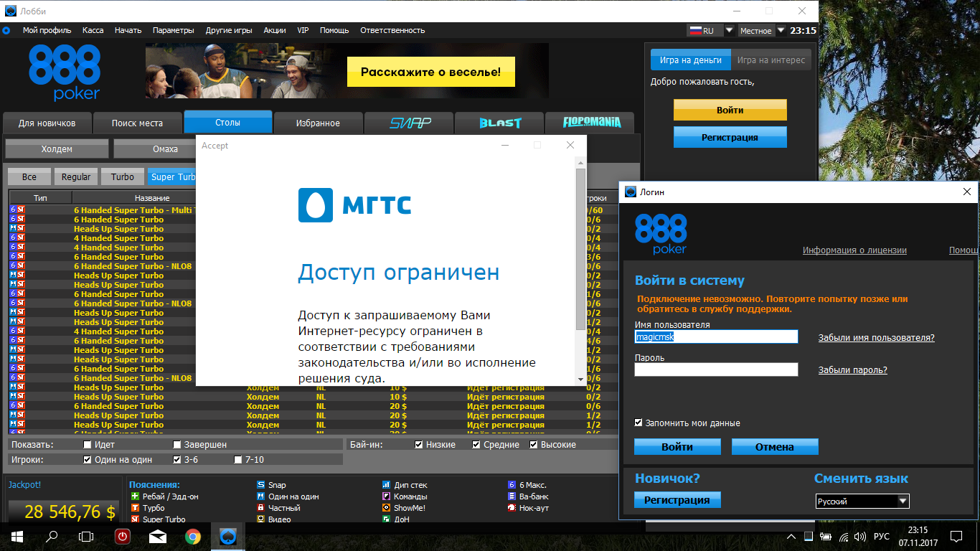
Task: Open the red power app on the taskbar
Action: coord(122,536)
